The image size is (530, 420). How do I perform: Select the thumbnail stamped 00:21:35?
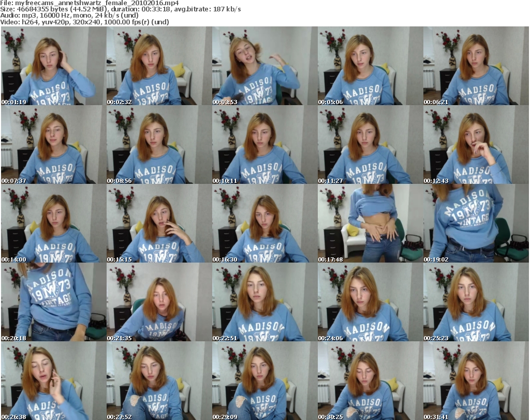click(159, 302)
